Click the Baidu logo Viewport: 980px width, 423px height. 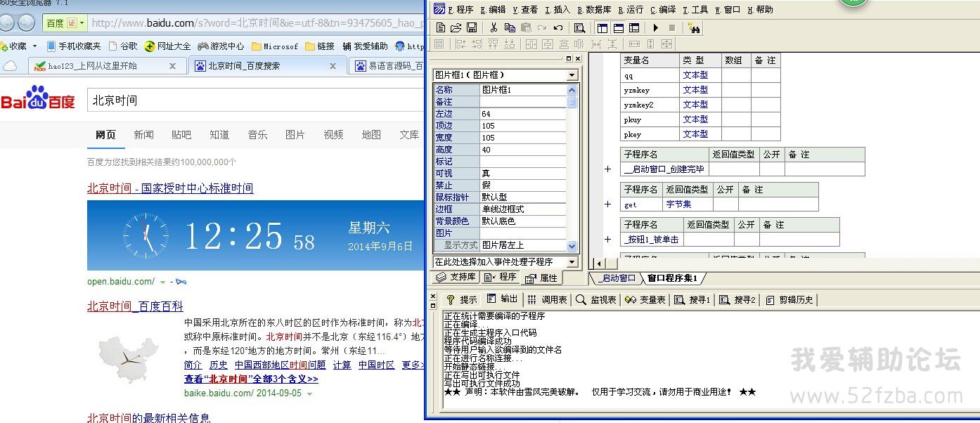pyautogui.click(x=37, y=98)
